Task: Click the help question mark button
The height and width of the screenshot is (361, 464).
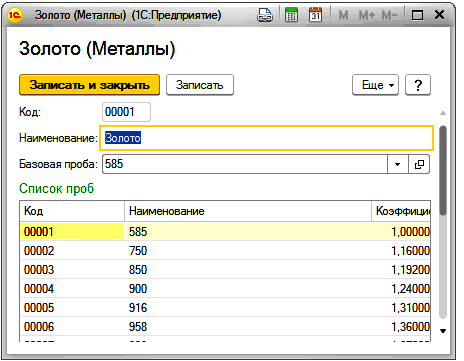Action: [418, 85]
